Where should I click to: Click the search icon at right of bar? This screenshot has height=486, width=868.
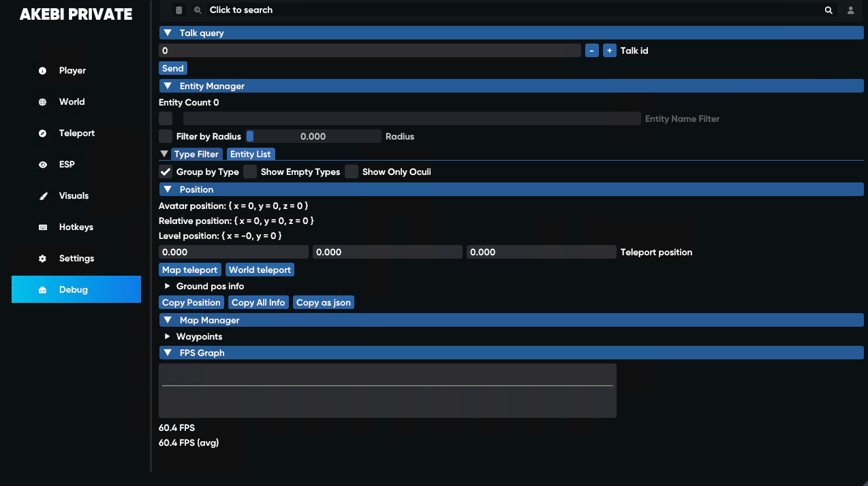pos(828,10)
